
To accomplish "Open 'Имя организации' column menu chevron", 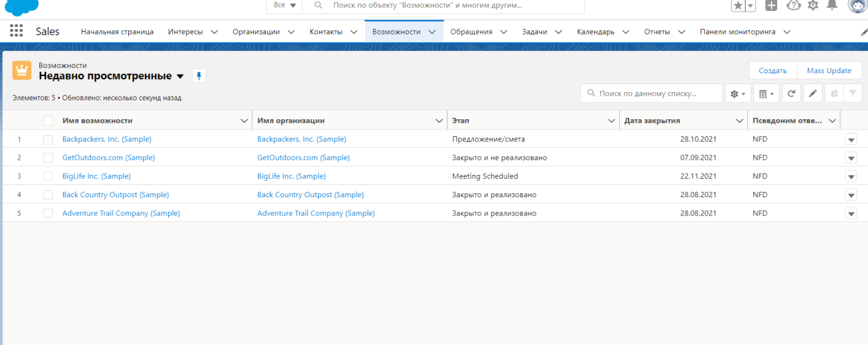I will pyautogui.click(x=439, y=121).
